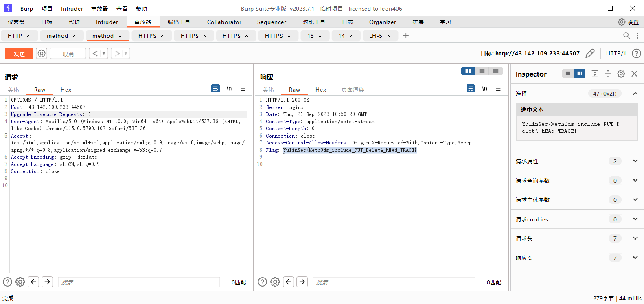
Task: Open Repeater tabs kebab menu
Action: [x=637, y=36]
